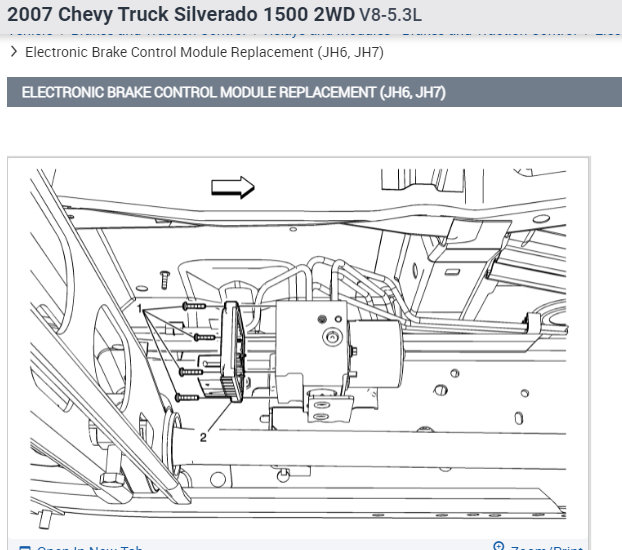622x550 pixels.
Task: Select the vehicle title '2007 Chevy Truck Silverado 1500 2WD'
Action: (x=181, y=14)
